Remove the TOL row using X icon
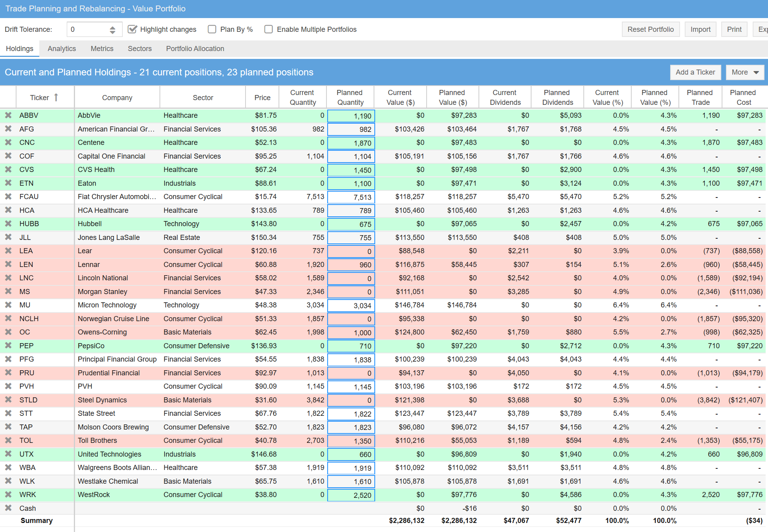This screenshot has height=532, width=768. point(8,441)
